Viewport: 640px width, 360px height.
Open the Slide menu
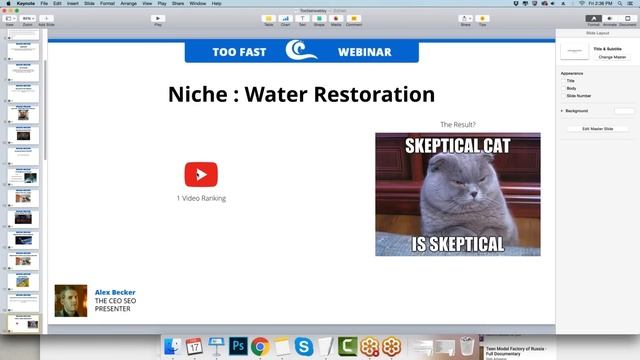89,3
